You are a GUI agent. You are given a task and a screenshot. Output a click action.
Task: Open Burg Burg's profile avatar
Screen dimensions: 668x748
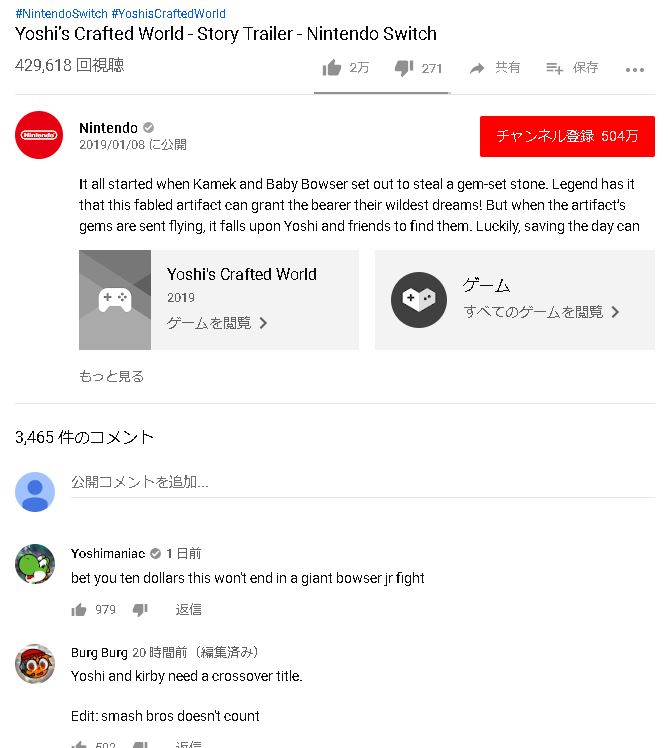(35, 663)
